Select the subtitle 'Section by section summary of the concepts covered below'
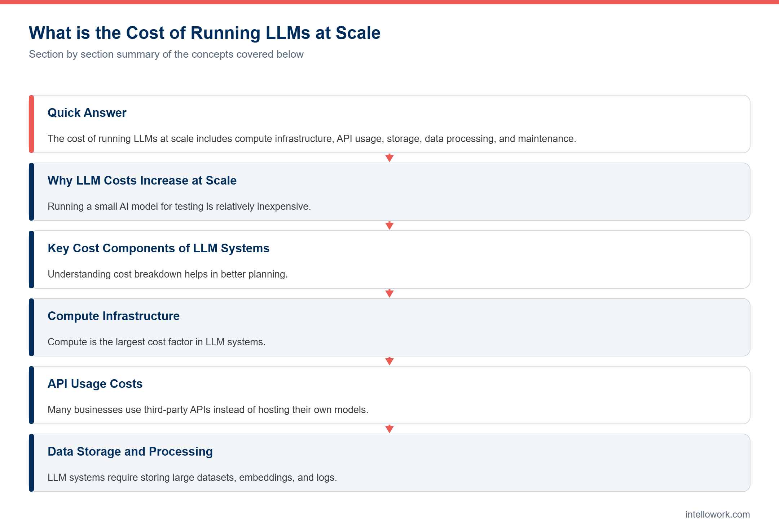This screenshot has width=779, height=532. click(x=166, y=54)
